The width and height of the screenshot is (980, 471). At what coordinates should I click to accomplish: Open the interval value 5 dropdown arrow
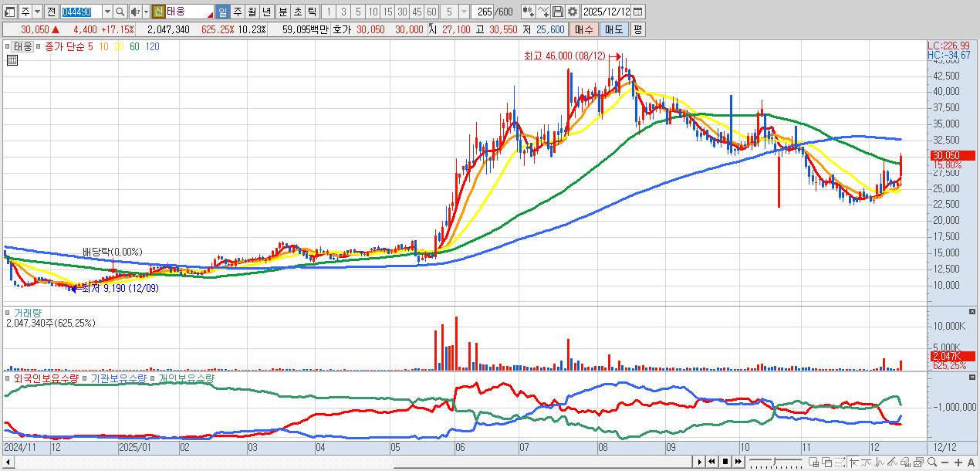point(464,12)
